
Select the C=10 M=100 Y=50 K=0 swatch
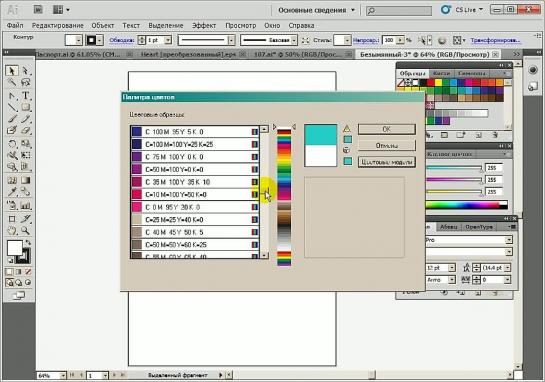tap(195, 194)
